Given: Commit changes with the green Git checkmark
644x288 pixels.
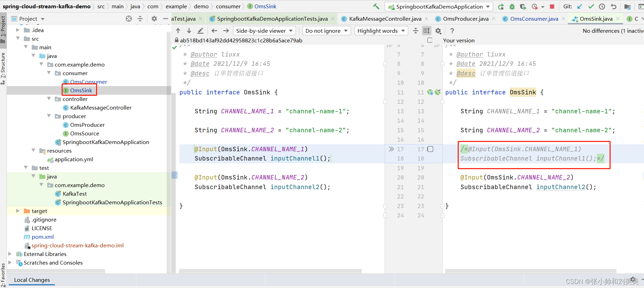Looking at the screenshot, I should [x=591, y=7].
